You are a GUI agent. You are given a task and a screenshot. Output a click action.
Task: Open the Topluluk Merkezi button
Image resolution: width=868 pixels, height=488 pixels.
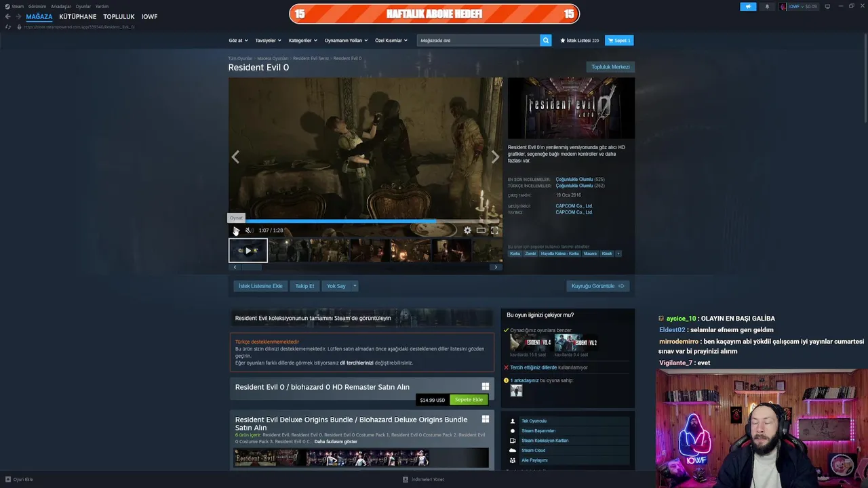coord(610,67)
